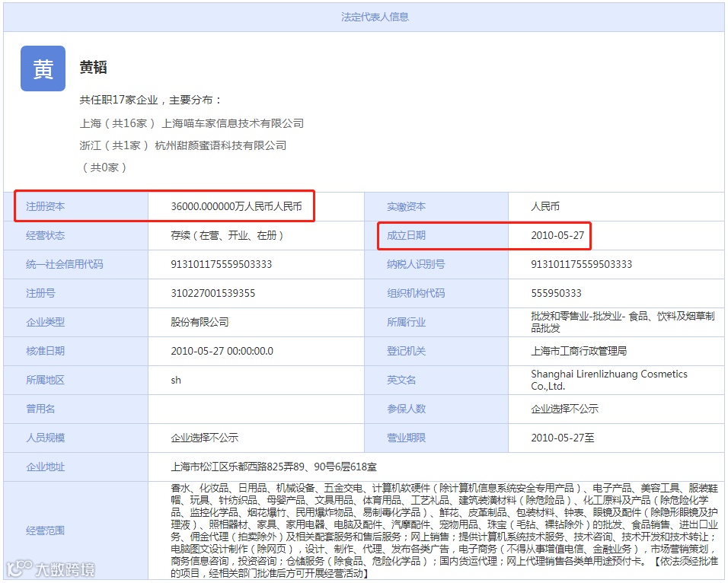Click the 营业期限 label
Image resolution: width=728 pixels, height=583 pixels.
[x=406, y=437]
